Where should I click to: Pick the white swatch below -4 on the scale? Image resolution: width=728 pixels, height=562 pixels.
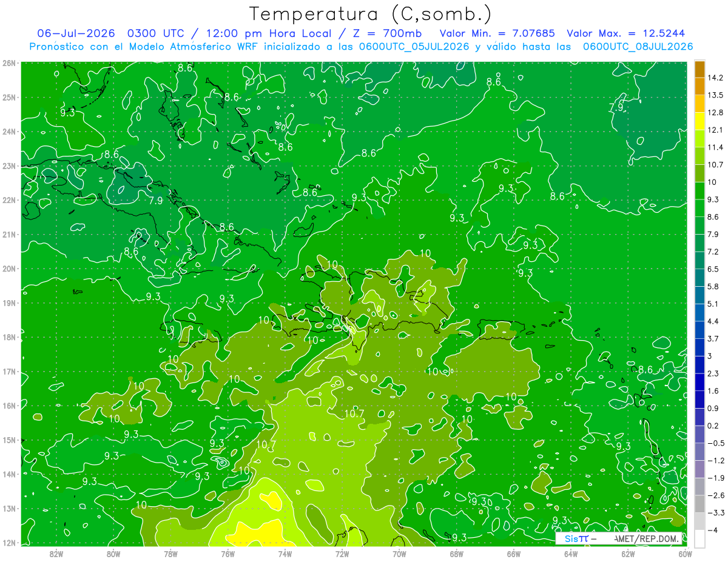click(699, 538)
